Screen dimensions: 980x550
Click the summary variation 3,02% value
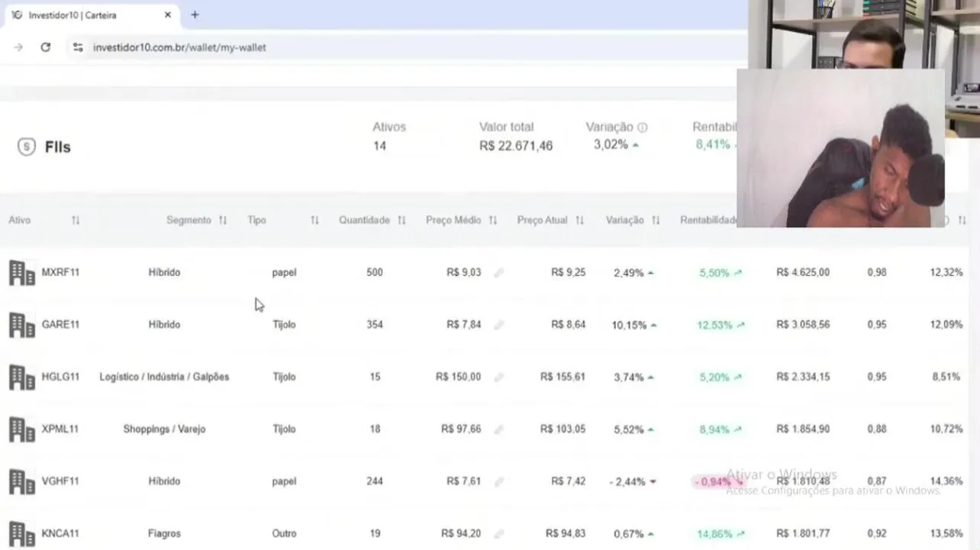(x=611, y=145)
